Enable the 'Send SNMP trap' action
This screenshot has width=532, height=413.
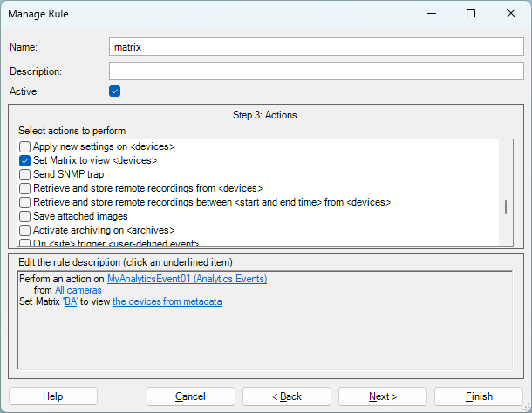tap(25, 175)
